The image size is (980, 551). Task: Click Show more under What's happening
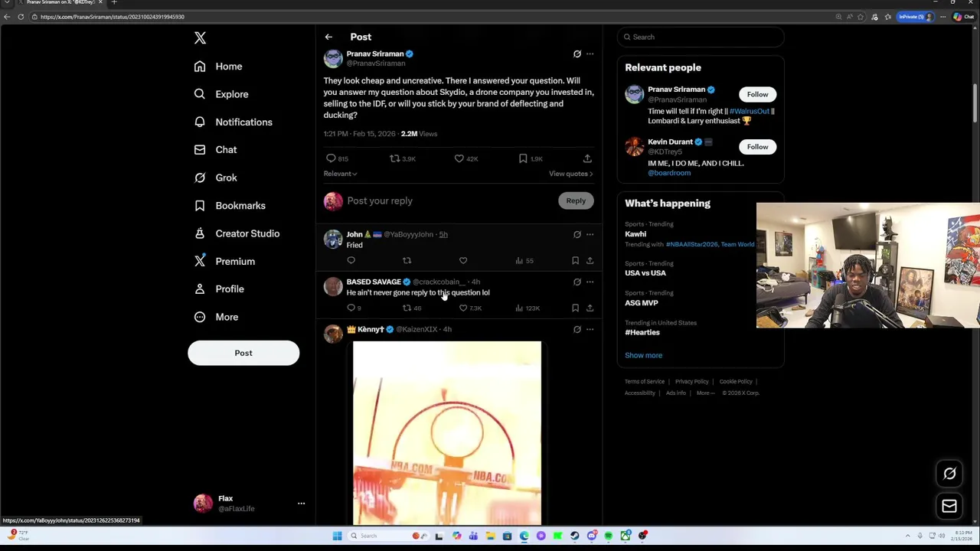click(643, 355)
